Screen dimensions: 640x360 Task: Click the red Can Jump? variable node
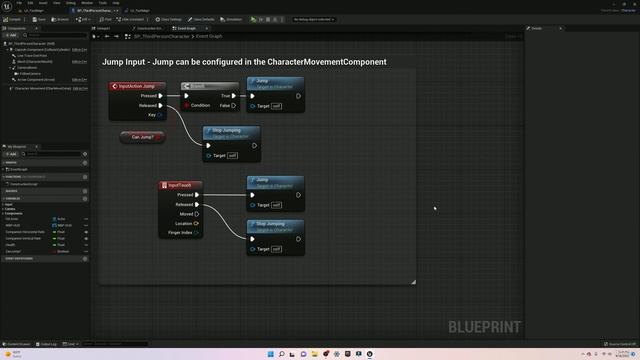(x=142, y=137)
